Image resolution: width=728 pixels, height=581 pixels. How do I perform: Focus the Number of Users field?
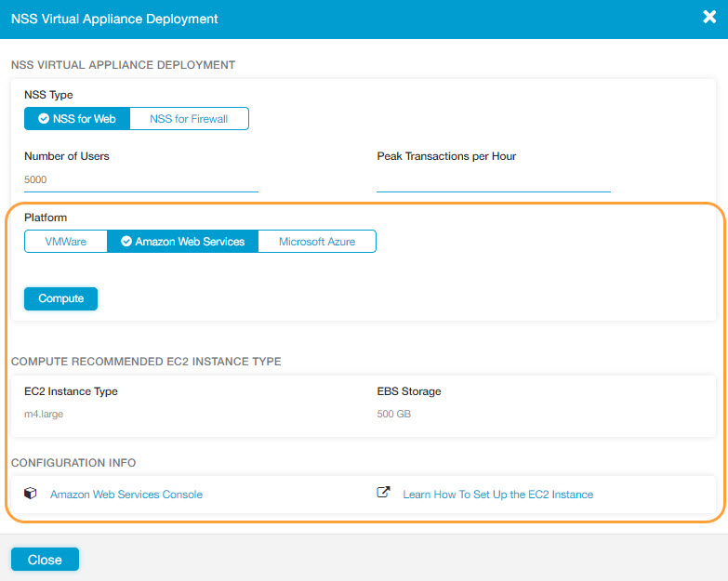point(140,180)
